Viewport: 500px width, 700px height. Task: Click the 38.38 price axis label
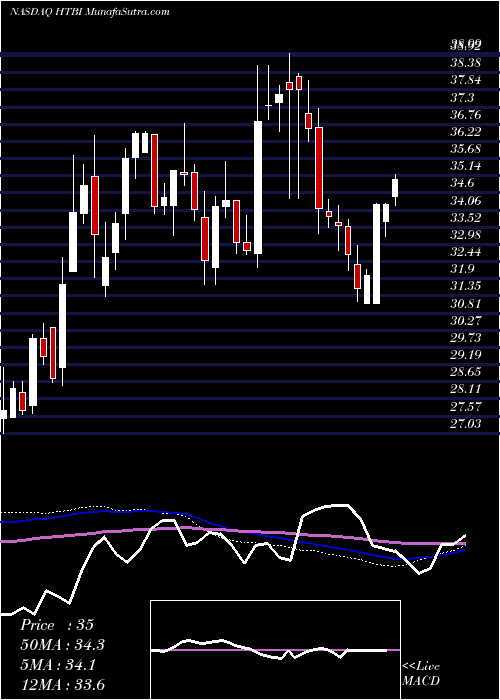(466, 63)
